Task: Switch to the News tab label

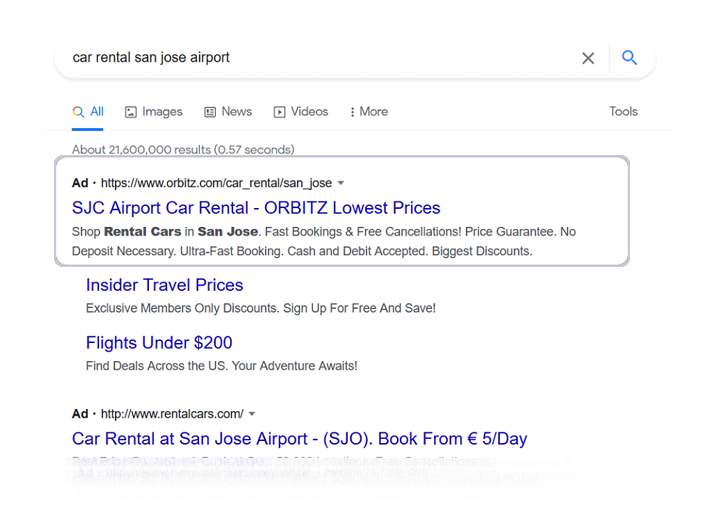Action: tap(237, 112)
